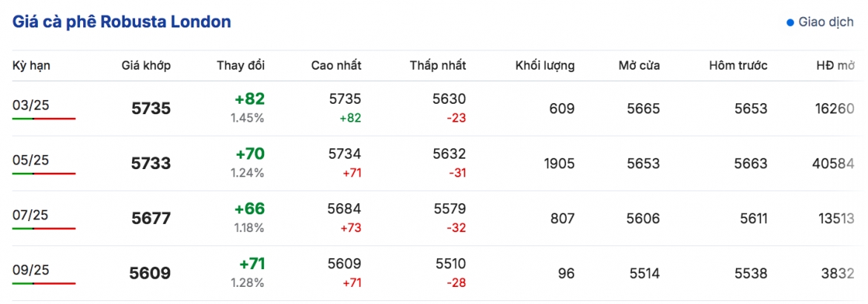Select the 07/25 contract term
This screenshot has height=304, width=868.
point(30,214)
